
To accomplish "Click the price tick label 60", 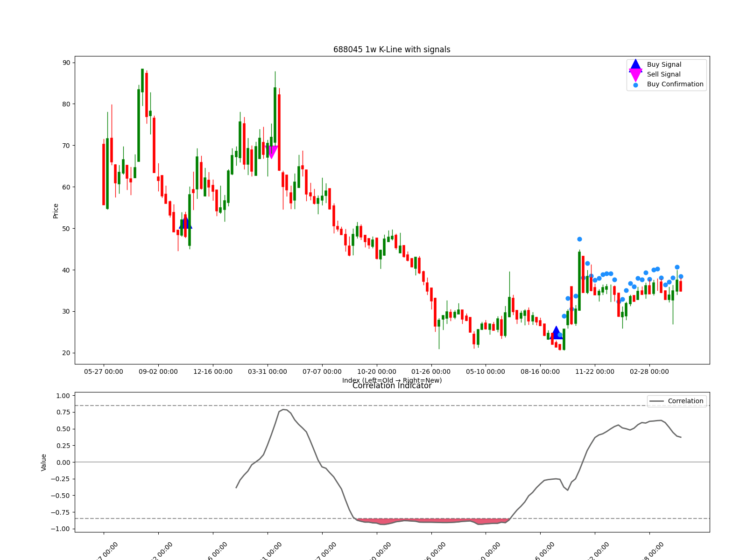I will tap(66, 187).
